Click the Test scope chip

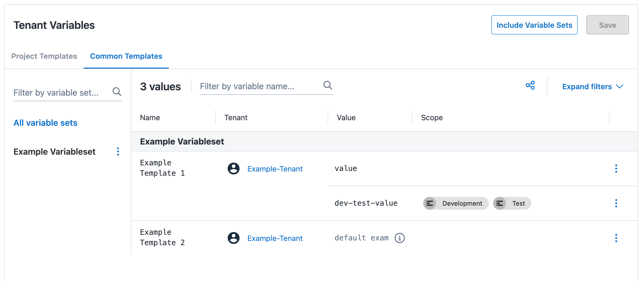click(512, 203)
